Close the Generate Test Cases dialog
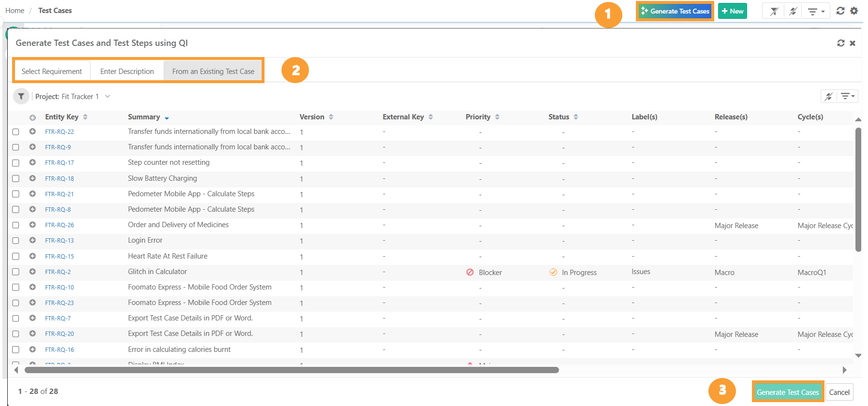Screen dimensions: 868x406 coord(853,43)
